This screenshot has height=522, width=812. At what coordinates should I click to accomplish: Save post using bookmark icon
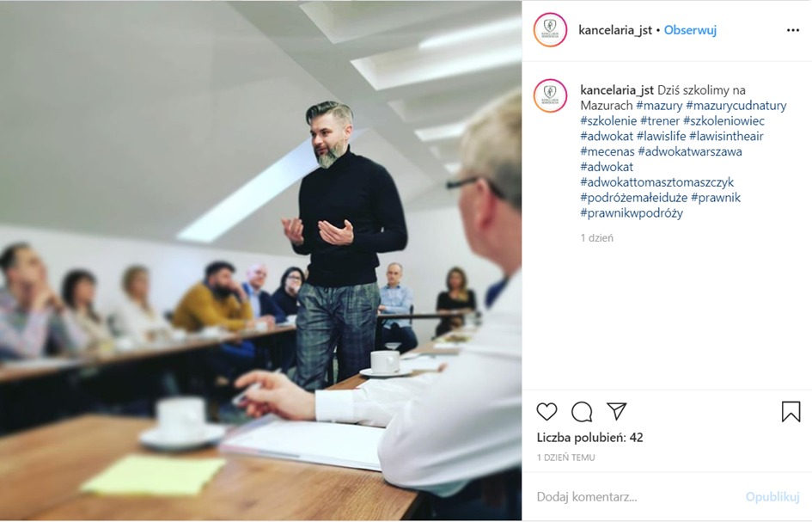click(791, 412)
